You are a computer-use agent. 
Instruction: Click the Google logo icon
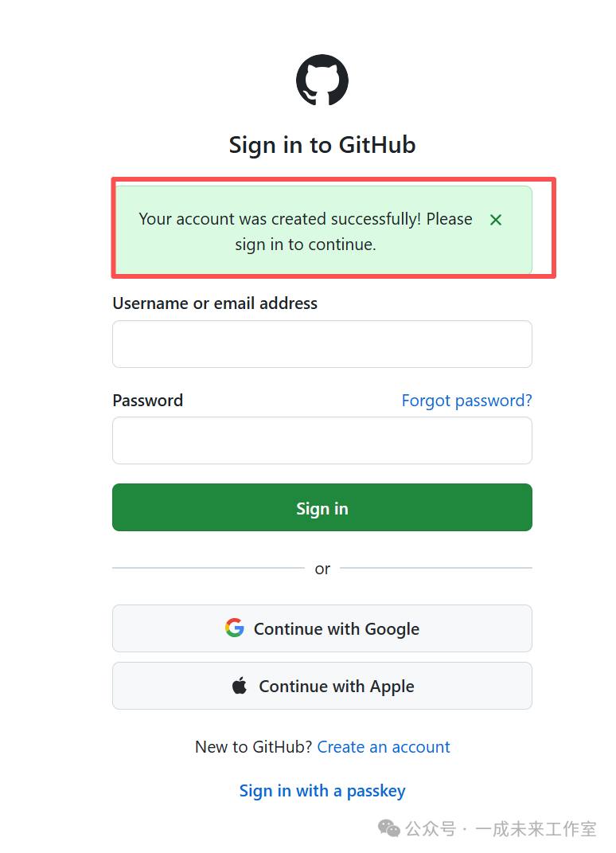pos(234,628)
